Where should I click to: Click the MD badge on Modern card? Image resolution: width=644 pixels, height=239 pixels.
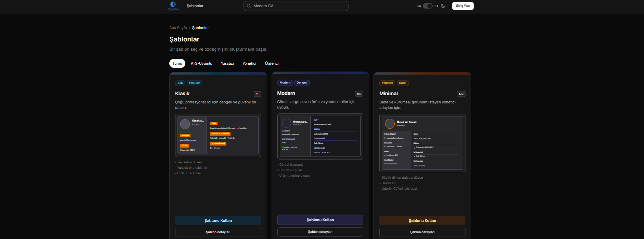pyautogui.click(x=359, y=94)
